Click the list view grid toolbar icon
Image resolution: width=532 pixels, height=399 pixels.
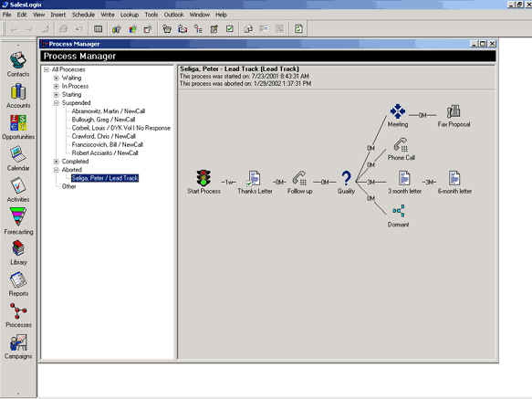98,29
